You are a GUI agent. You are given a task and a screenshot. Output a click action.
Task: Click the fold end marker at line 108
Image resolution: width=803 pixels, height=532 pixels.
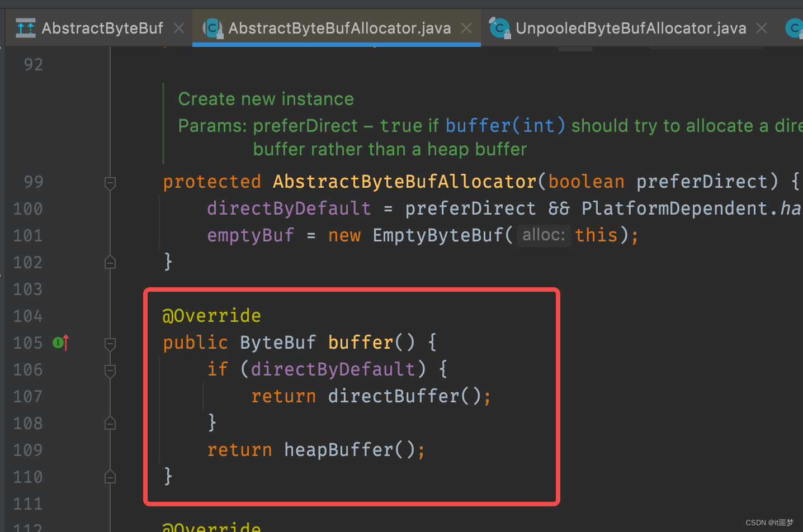(x=110, y=423)
